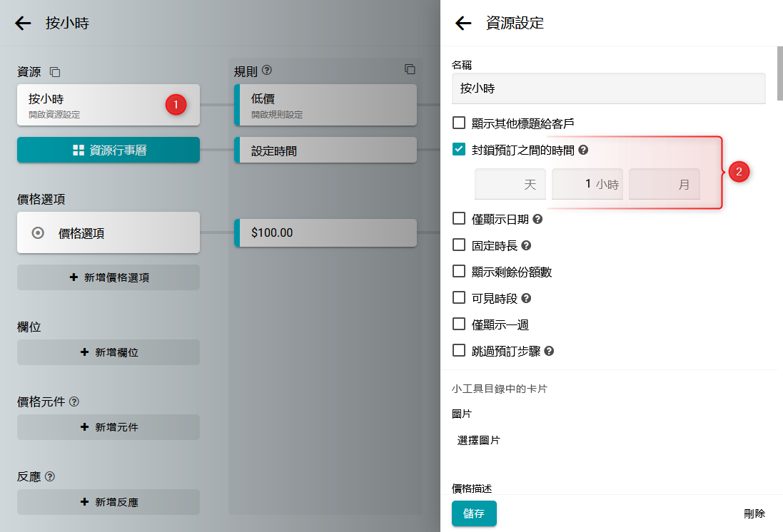Tick the 顯示剩餘份額數 checkbox
This screenshot has width=783, height=532.
[x=459, y=272]
